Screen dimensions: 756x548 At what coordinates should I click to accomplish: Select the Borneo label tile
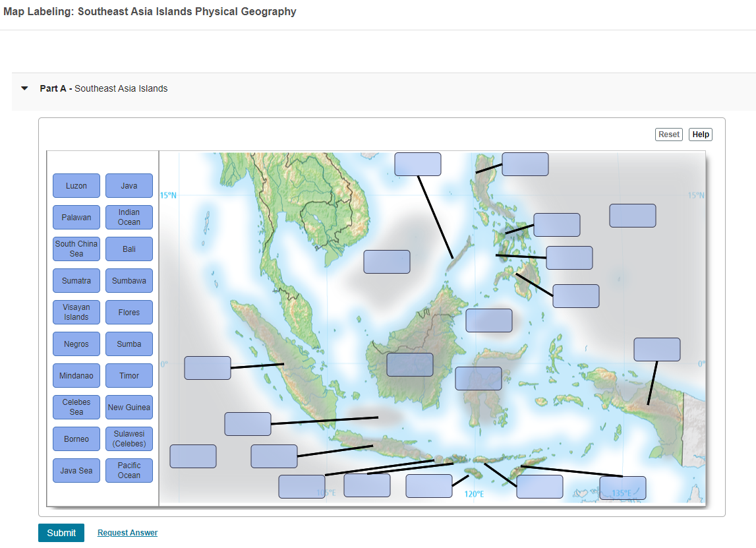point(76,439)
